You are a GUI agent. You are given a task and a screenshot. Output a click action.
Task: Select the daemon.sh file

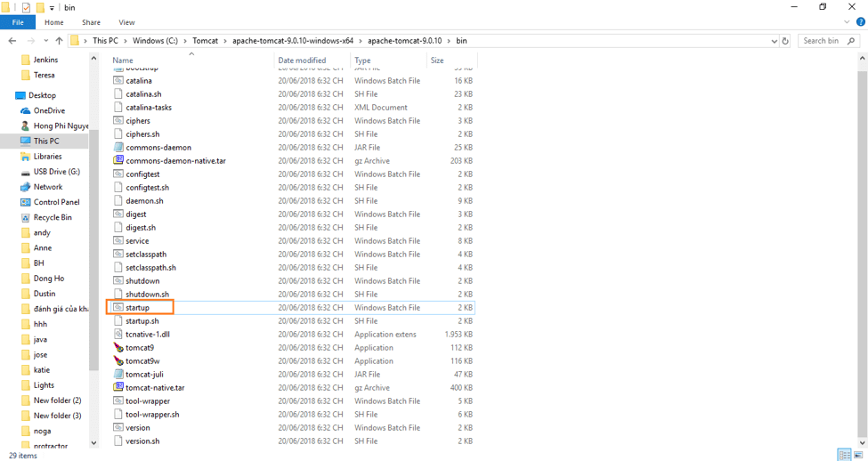coord(144,201)
